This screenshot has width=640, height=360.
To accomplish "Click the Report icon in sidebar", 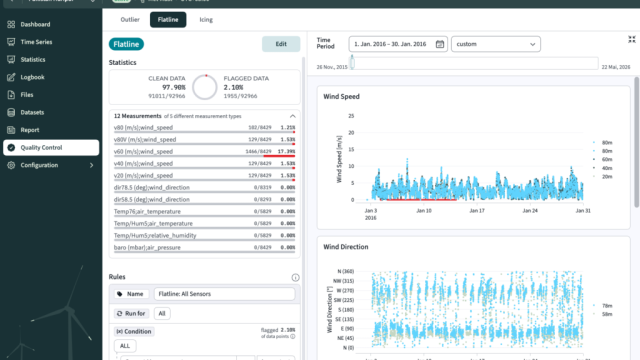I will tap(11, 130).
